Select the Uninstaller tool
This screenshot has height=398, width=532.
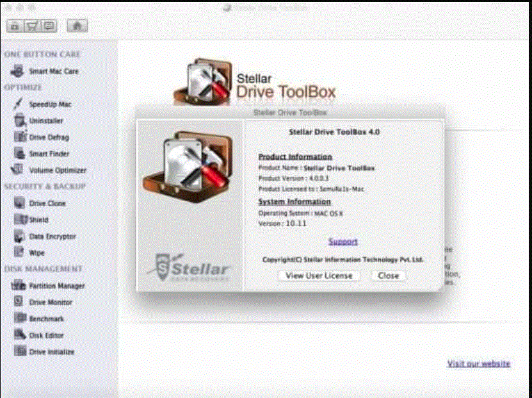pos(38,120)
